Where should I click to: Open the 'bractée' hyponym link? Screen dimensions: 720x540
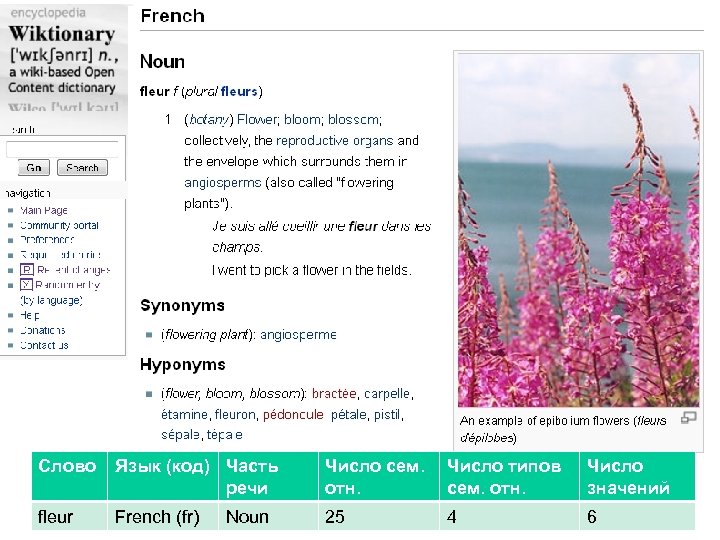coord(333,393)
